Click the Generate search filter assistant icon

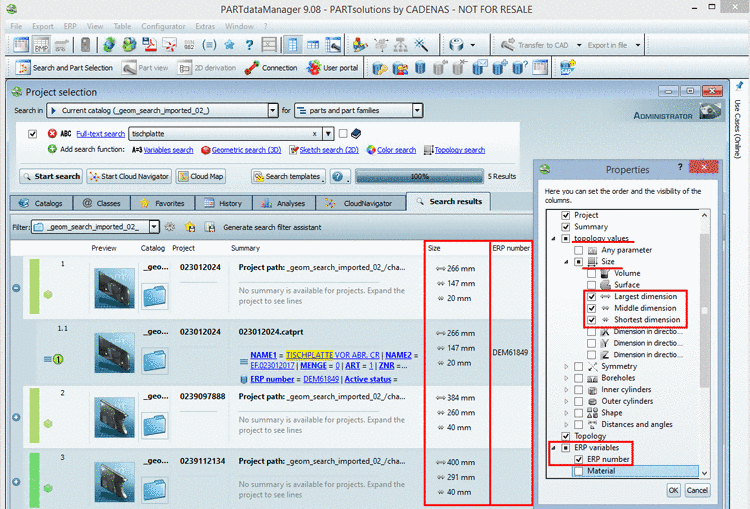(209, 227)
